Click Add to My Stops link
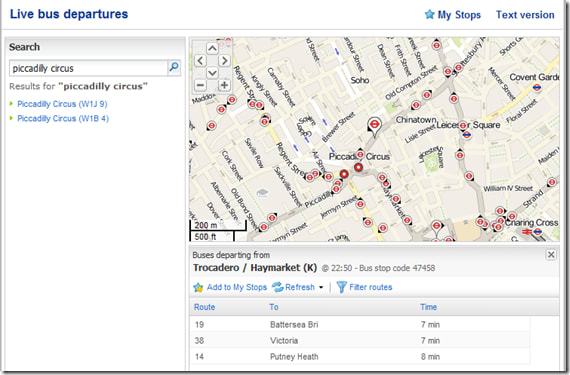570x375 pixels. point(237,287)
